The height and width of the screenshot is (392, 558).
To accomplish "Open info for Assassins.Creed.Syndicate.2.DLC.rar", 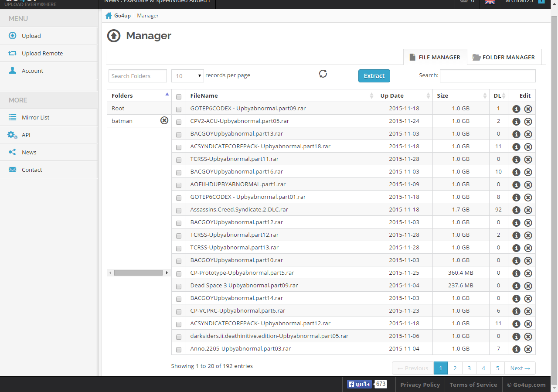I will coord(516,210).
